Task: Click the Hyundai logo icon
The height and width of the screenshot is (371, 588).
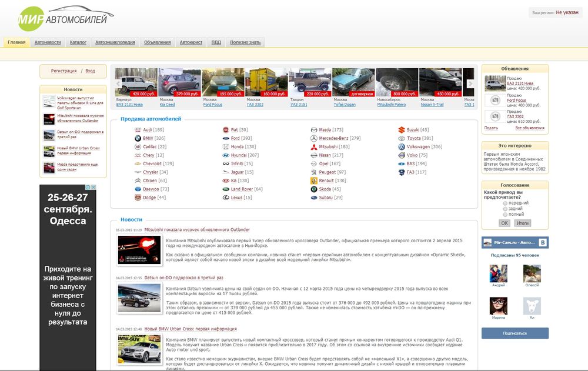Action: click(x=226, y=155)
